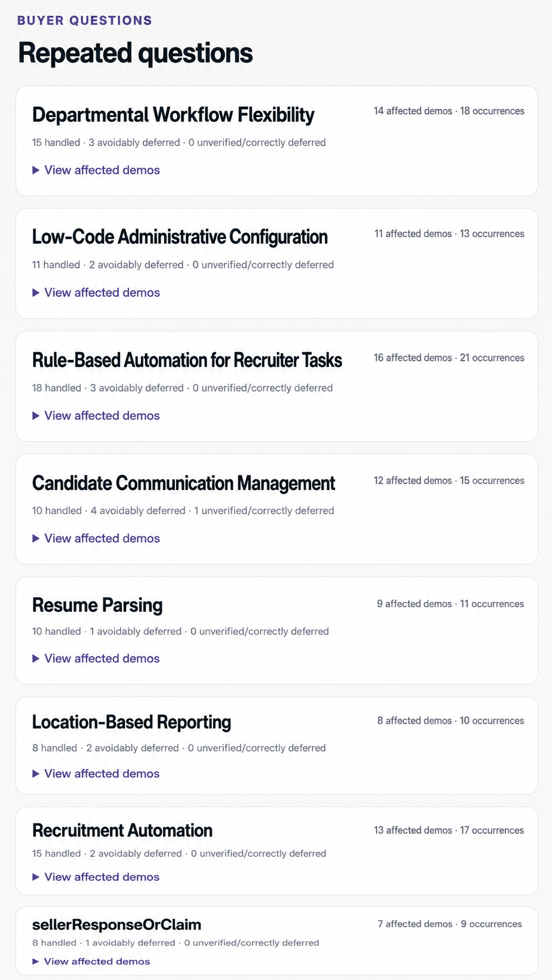Click '10 handled · 1 avoidably deferred' stats line

(x=181, y=631)
